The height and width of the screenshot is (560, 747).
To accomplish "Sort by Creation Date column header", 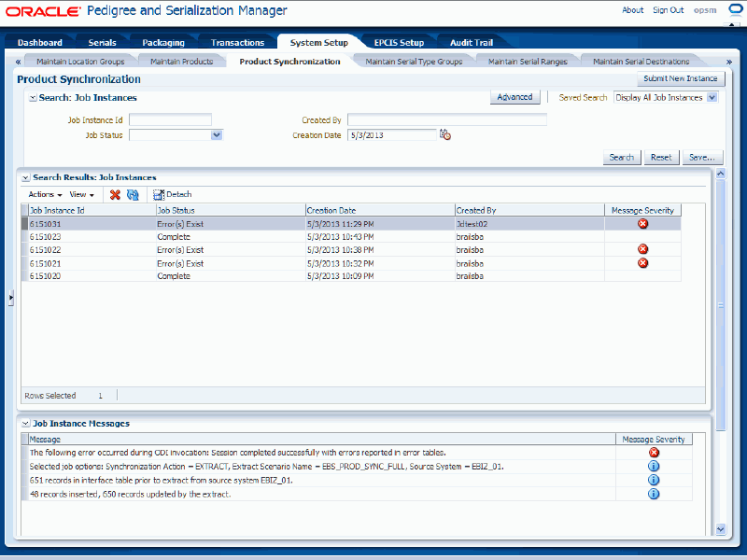I will 380,211.
